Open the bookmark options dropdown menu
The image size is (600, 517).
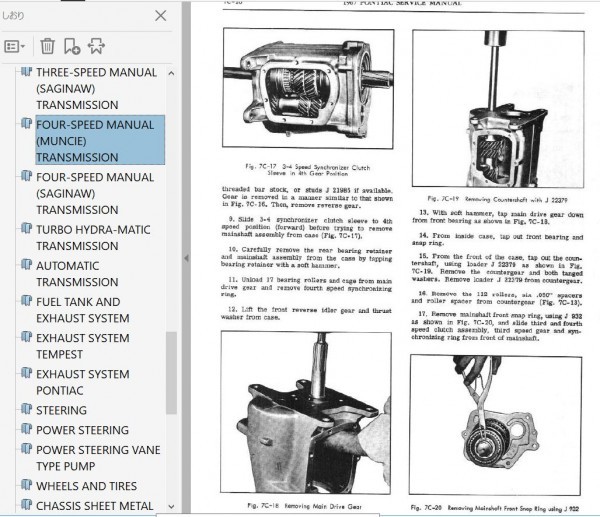point(15,47)
